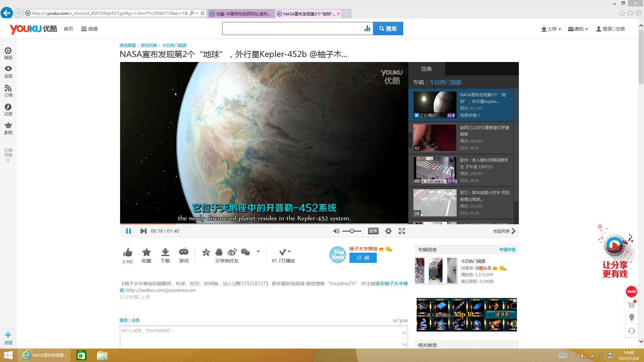The width and height of the screenshot is (644, 362).
Task: Open 精选 in left sidebar
Action: 8,53
